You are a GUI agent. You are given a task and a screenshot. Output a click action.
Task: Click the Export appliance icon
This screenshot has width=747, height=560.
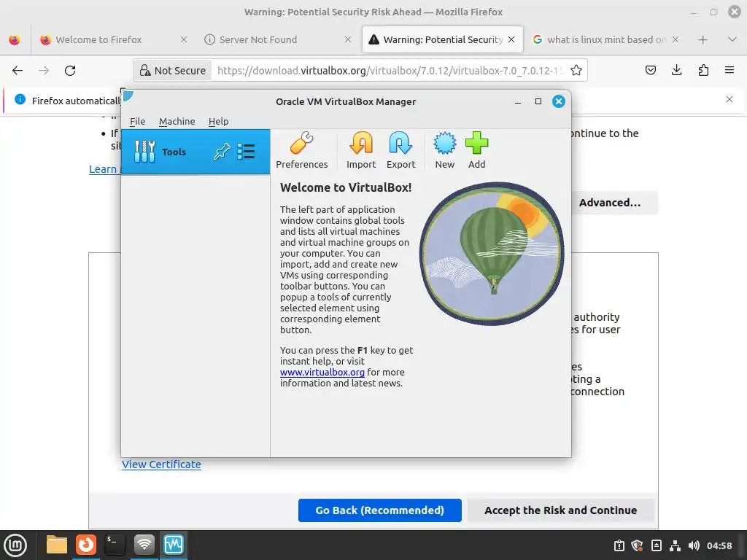(400, 150)
